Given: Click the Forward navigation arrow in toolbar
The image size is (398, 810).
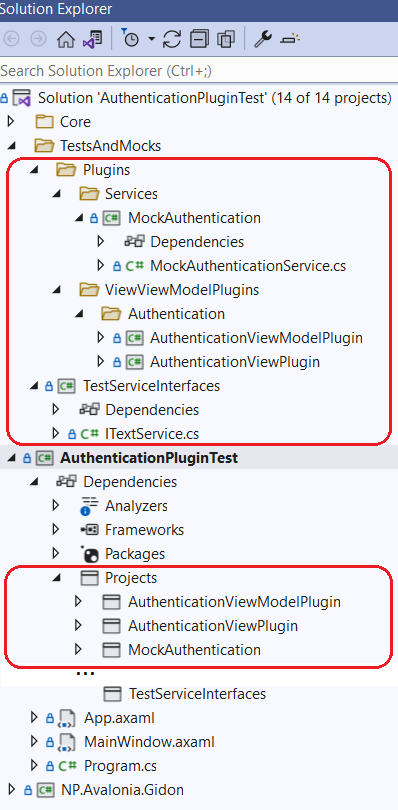Looking at the screenshot, I should (38, 39).
